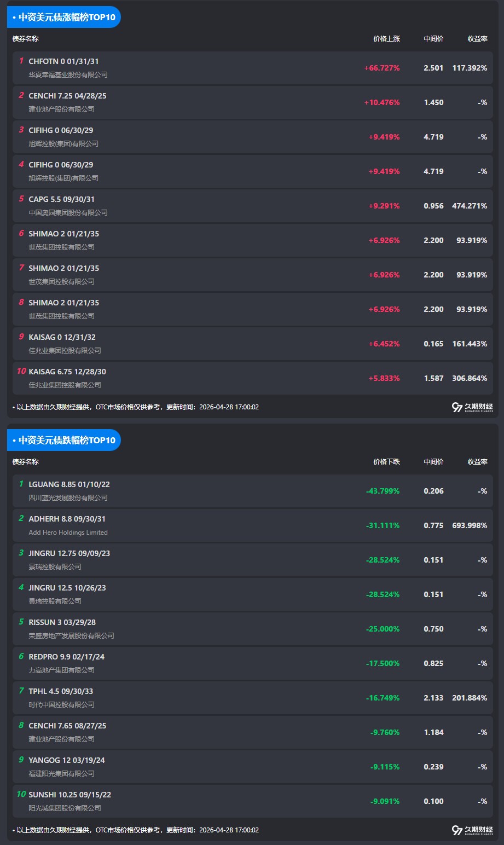
Task: Select the CAPG 5.5 09/30/31 bond
Action: coord(61,199)
